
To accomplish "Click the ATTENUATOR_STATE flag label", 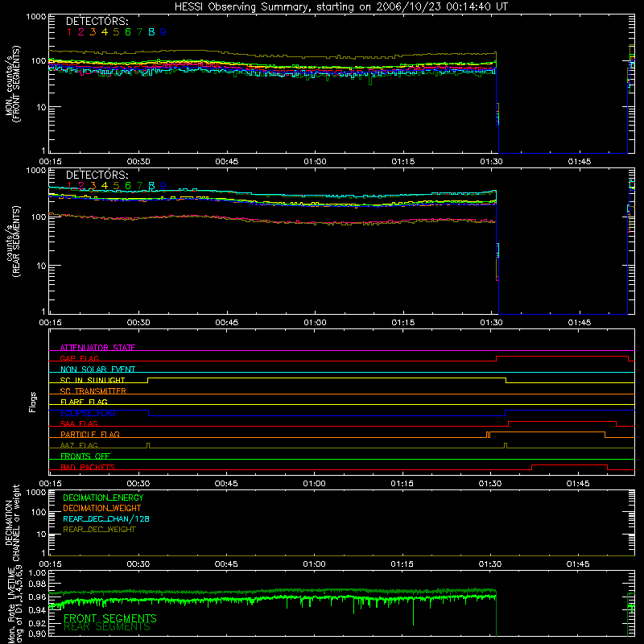I will click(x=97, y=348).
